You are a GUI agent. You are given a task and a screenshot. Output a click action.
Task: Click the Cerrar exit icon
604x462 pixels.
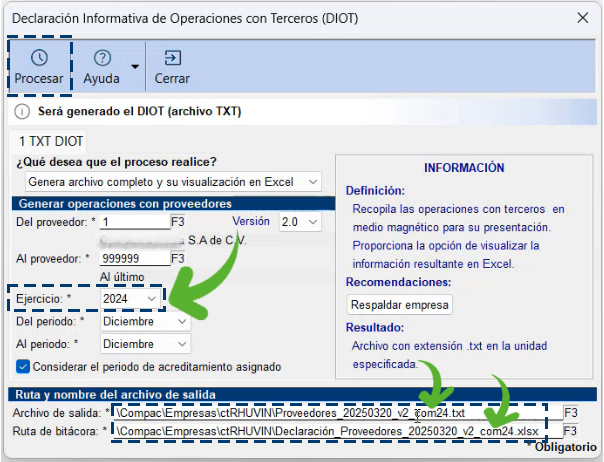point(172,58)
